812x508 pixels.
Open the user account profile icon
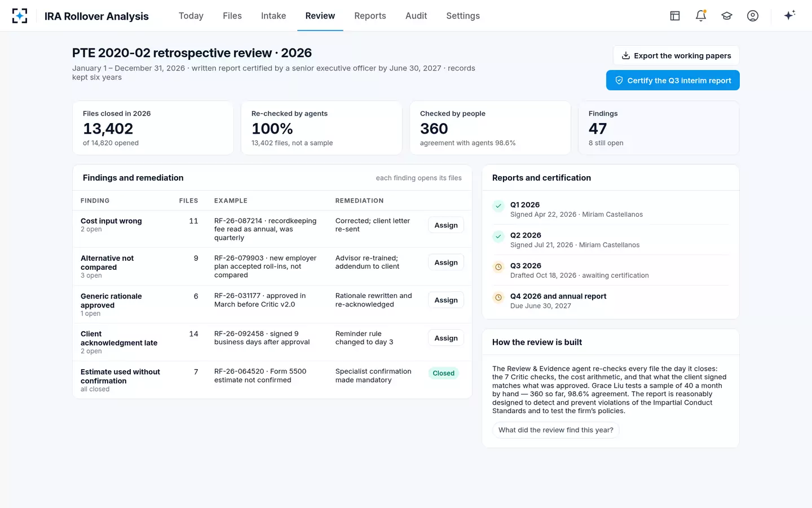[x=753, y=16]
